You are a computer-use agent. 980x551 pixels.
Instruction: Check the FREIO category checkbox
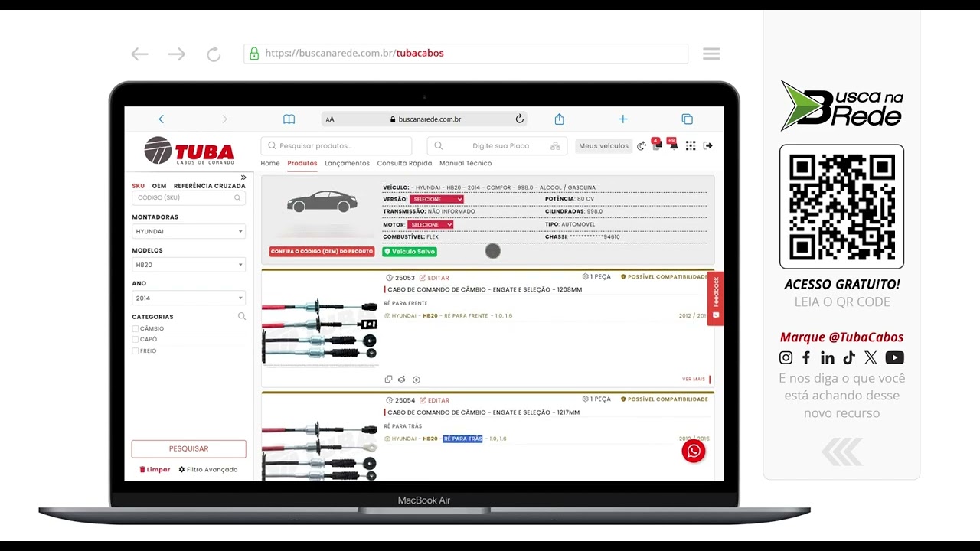coord(136,350)
